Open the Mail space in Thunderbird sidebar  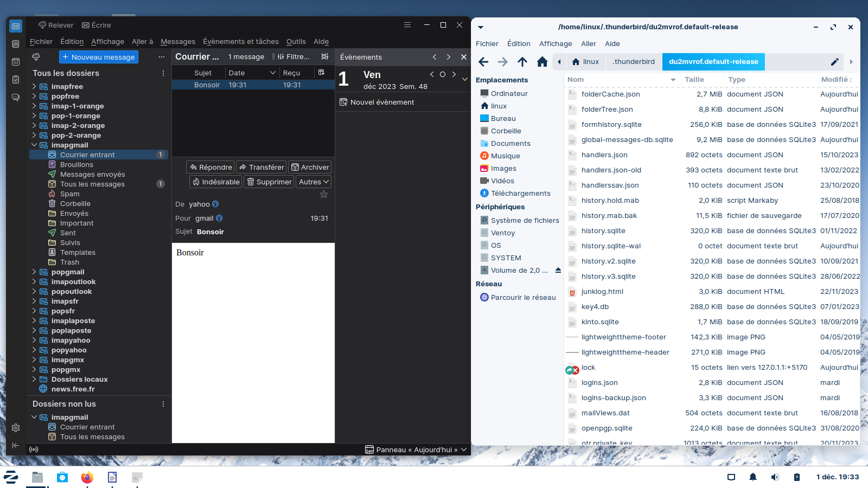tap(16, 25)
